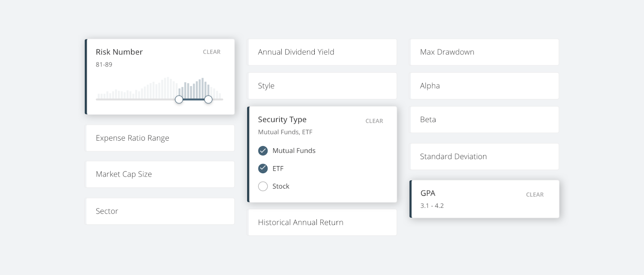The height and width of the screenshot is (275, 644).
Task: Expand the Annual Dividend Yield filter
Action: pyautogui.click(x=322, y=52)
